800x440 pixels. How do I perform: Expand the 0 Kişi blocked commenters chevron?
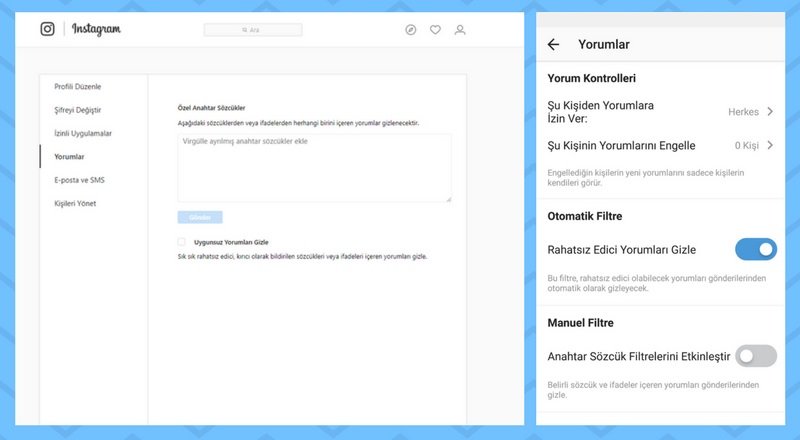[x=770, y=145]
